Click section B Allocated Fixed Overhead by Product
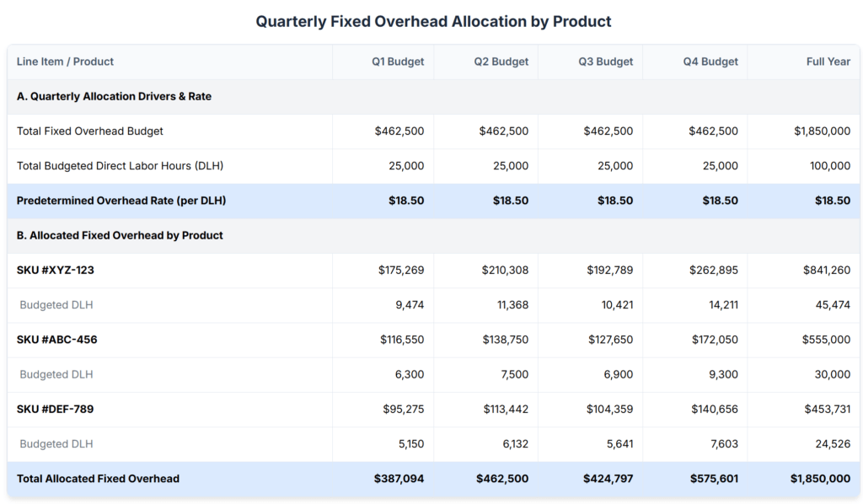This screenshot has width=863, height=504. coord(120,235)
